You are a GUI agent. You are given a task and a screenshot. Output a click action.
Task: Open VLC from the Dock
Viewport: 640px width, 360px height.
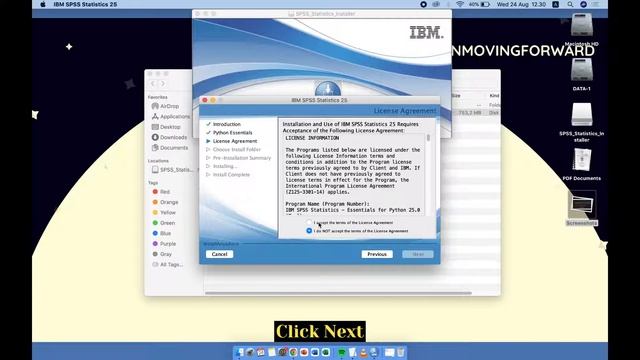point(363,353)
